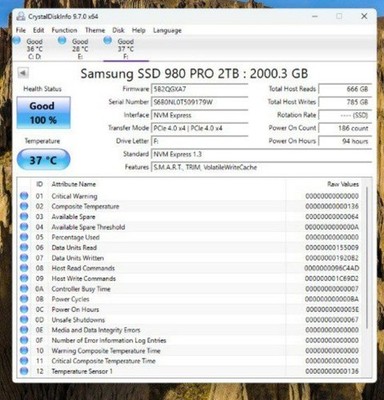Image resolution: width=384 pixels, height=400 pixels.
Task: Click the Transfer Mode field PCIe 4.0 x4
Action: 199,128
